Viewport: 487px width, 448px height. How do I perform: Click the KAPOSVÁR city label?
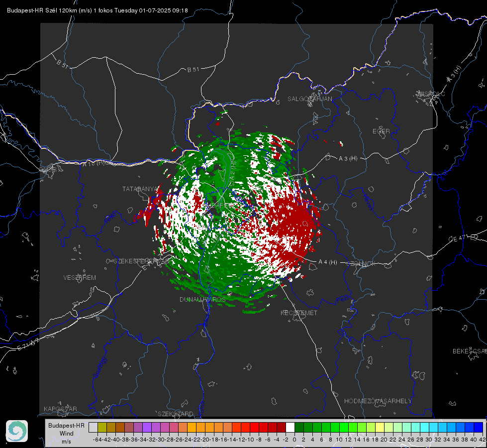pos(60,409)
